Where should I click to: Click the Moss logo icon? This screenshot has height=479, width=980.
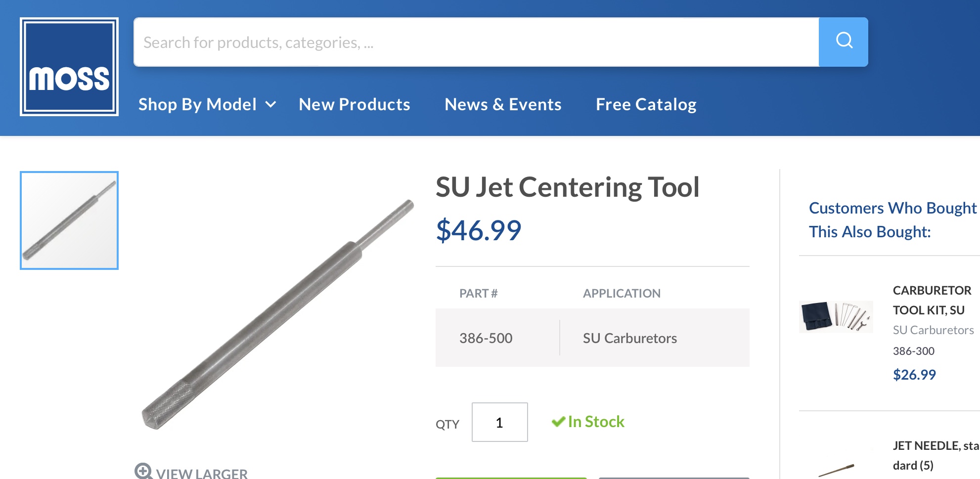pyautogui.click(x=69, y=67)
